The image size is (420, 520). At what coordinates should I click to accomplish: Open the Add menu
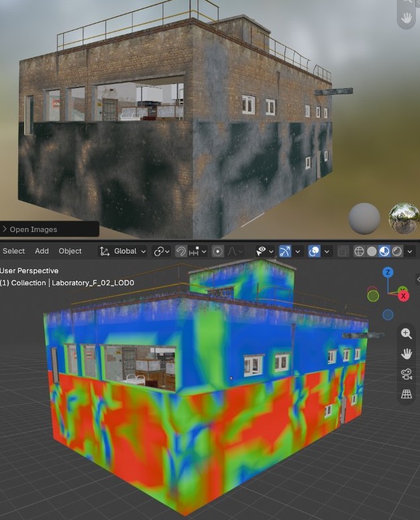click(x=42, y=251)
